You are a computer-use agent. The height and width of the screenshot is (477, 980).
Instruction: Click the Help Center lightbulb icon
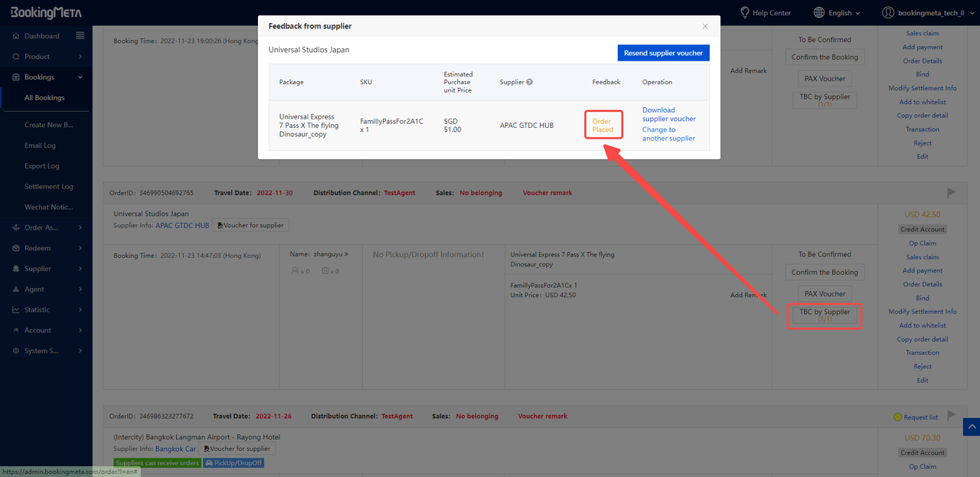pyautogui.click(x=744, y=12)
